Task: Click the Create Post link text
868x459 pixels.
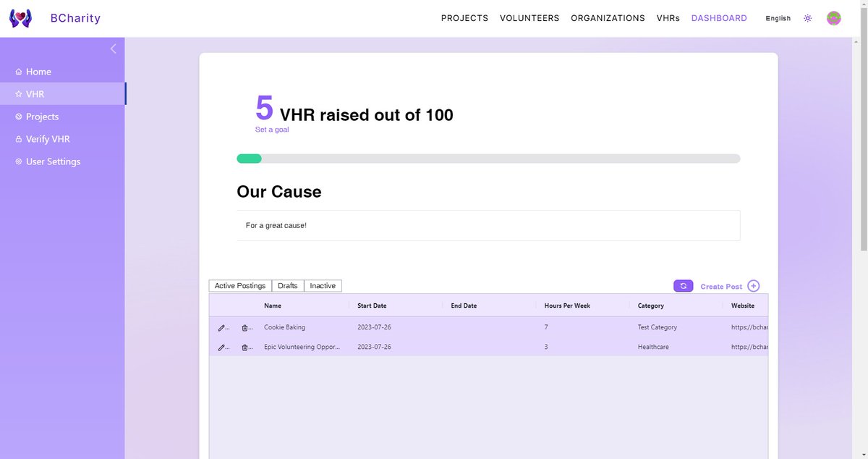Action: [x=721, y=287]
